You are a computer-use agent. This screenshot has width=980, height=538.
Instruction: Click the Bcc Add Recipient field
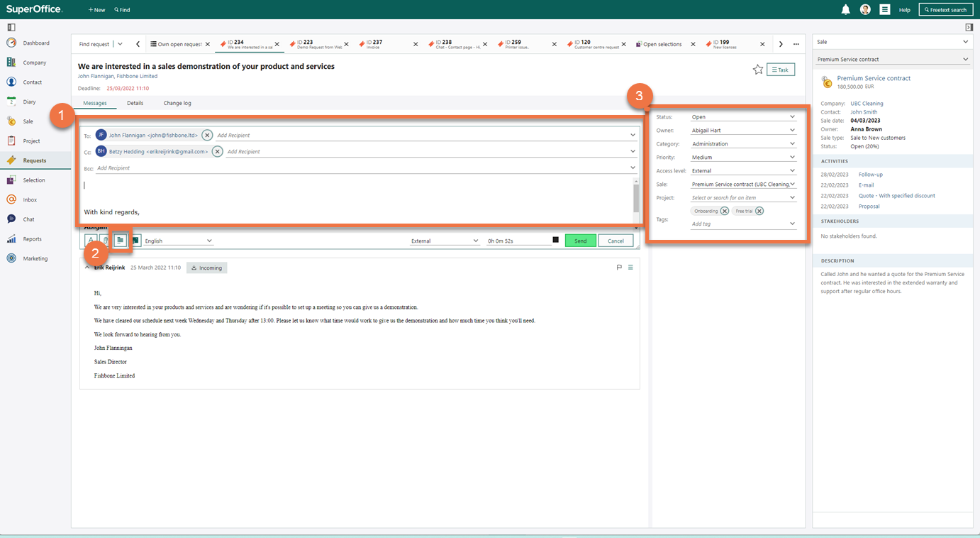pyautogui.click(x=366, y=168)
